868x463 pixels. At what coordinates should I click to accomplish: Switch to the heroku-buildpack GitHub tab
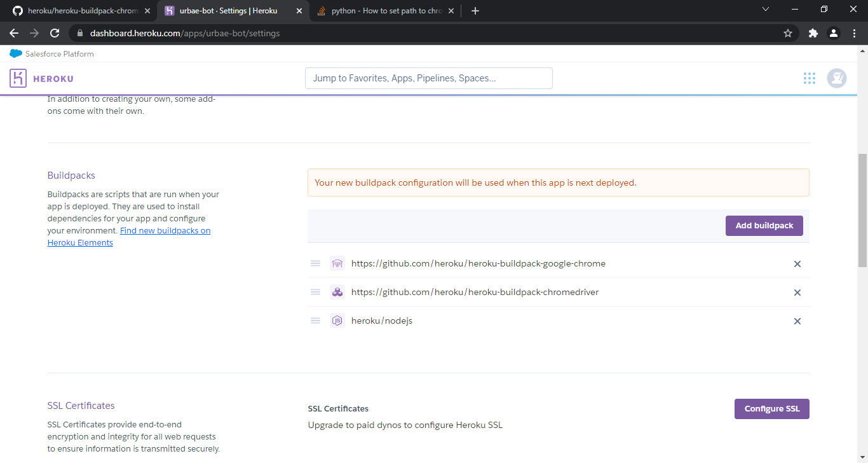(79, 11)
